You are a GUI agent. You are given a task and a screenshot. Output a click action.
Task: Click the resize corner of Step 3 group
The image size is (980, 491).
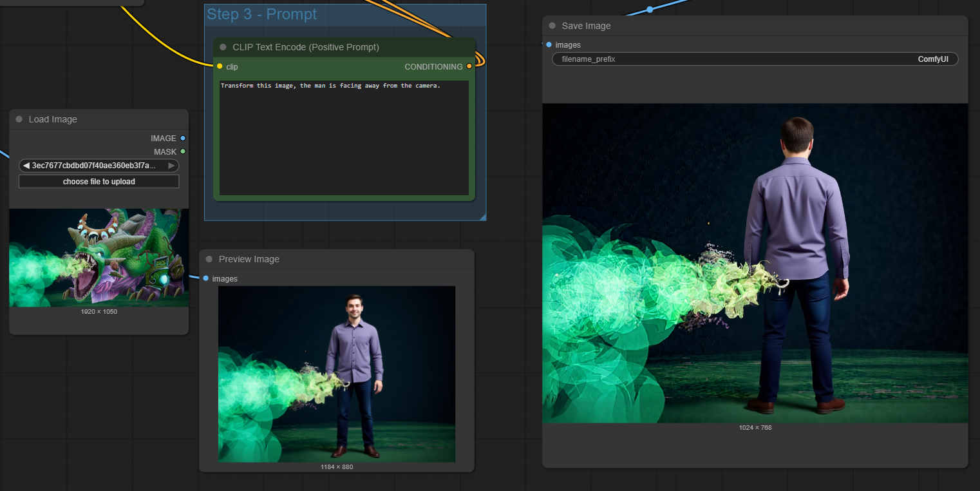482,217
